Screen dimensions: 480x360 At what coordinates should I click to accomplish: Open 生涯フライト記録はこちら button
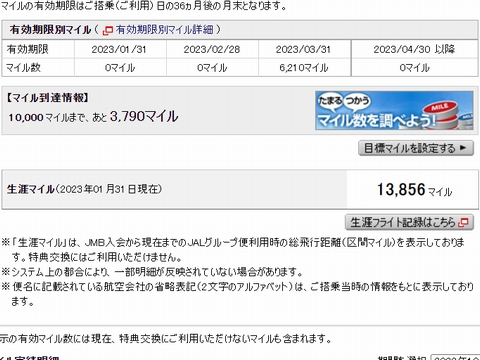[409, 222]
